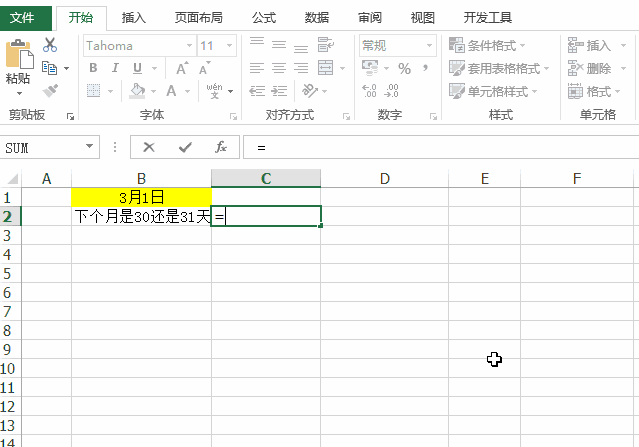Open the Tahoma font name dropdown
Viewport: 639px width, 447px height.
pyautogui.click(x=189, y=45)
